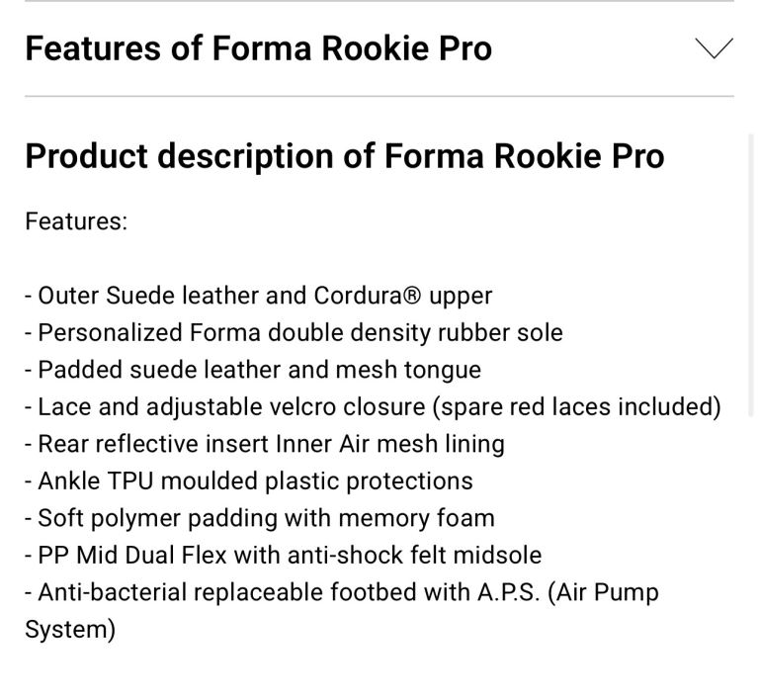This screenshot has height=700, width=759.
Task: Click the double density rubber sole line
Action: [294, 332]
